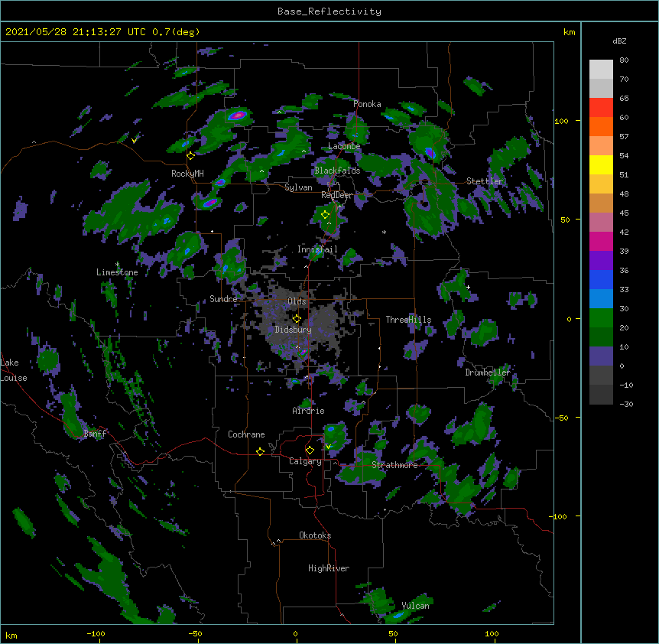659x644 pixels.
Task: Click the Banff label
Action: click(x=96, y=434)
